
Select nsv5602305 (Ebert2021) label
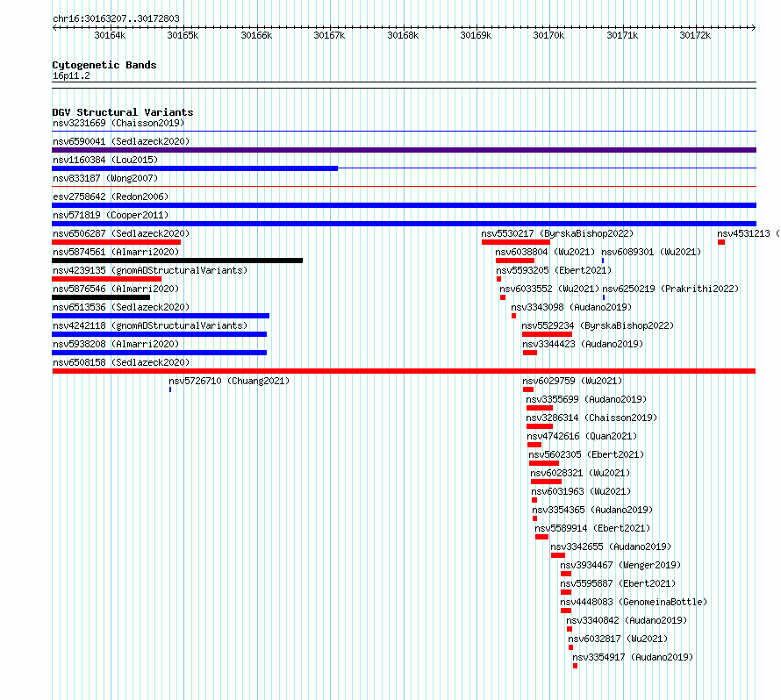coord(586,454)
